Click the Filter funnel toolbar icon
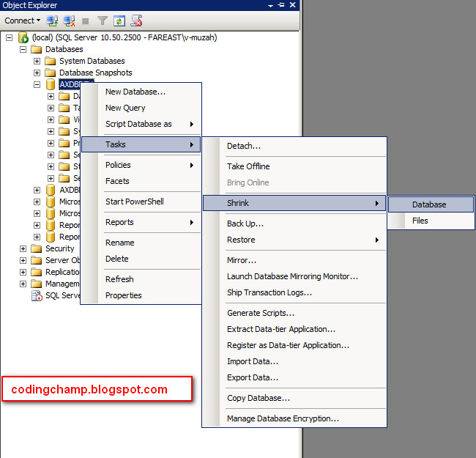This screenshot has width=476, height=458. click(103, 21)
